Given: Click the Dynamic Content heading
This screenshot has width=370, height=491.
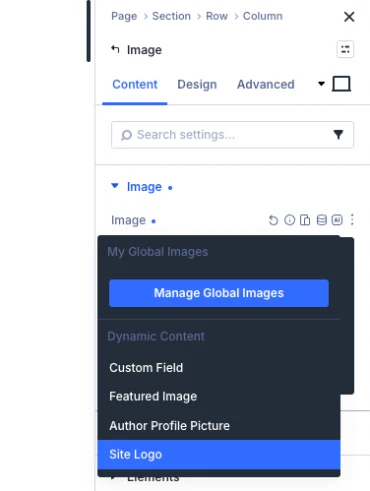Looking at the screenshot, I should pyautogui.click(x=156, y=336).
